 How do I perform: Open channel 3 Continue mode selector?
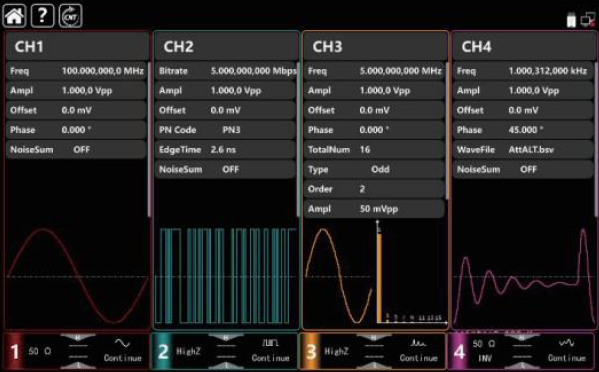pyautogui.click(x=419, y=358)
